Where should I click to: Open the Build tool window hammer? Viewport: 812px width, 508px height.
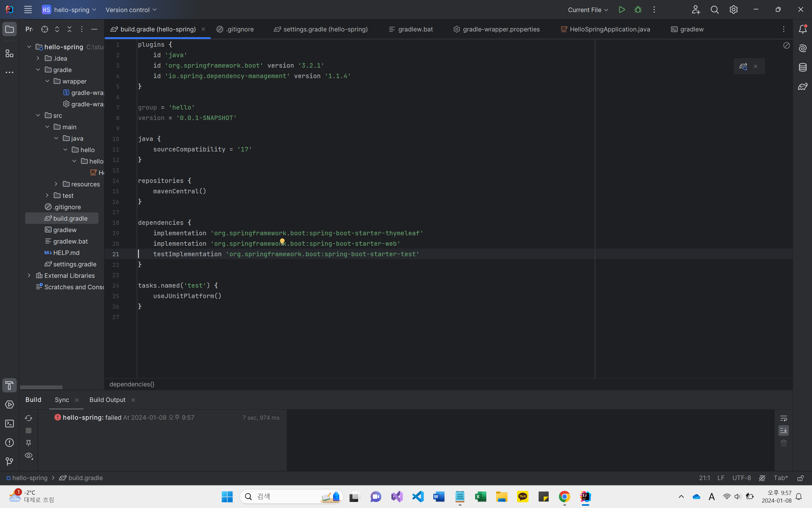(x=10, y=385)
